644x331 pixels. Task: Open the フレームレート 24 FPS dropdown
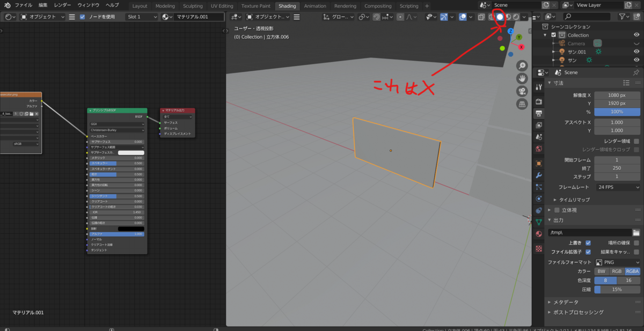tap(617, 187)
